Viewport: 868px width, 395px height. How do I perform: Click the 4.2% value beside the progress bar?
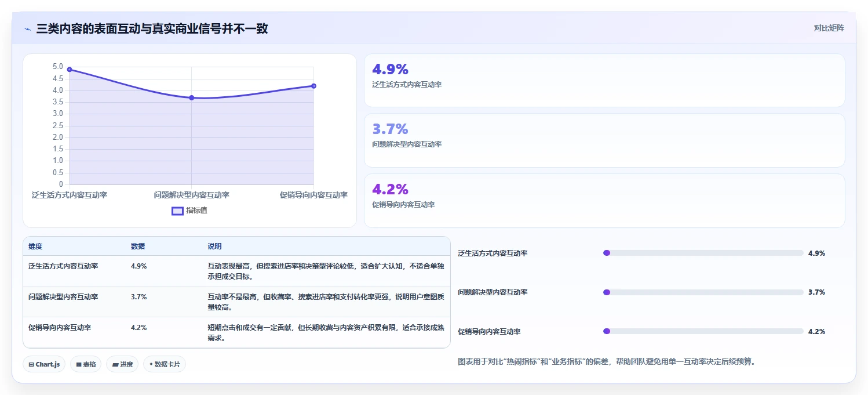tap(816, 332)
